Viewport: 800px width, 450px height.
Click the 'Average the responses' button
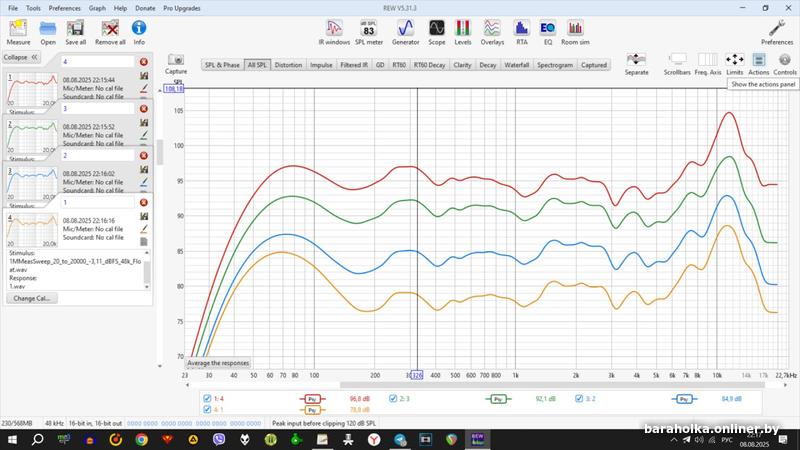tap(218, 363)
